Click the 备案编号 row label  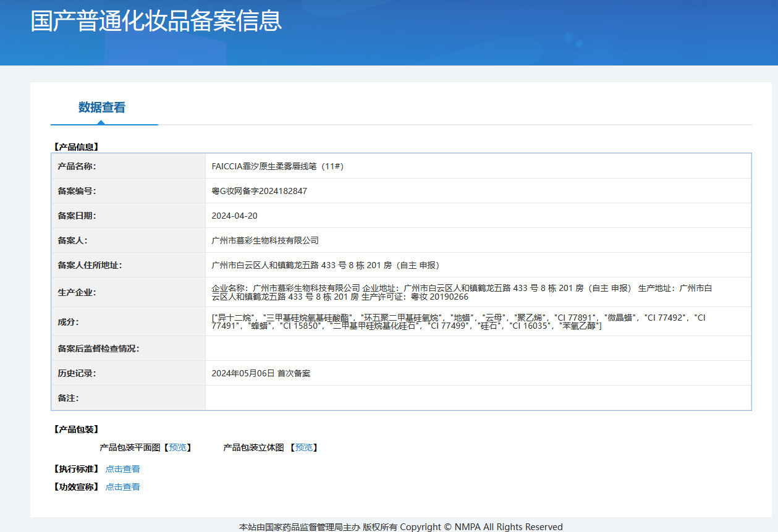(77, 191)
